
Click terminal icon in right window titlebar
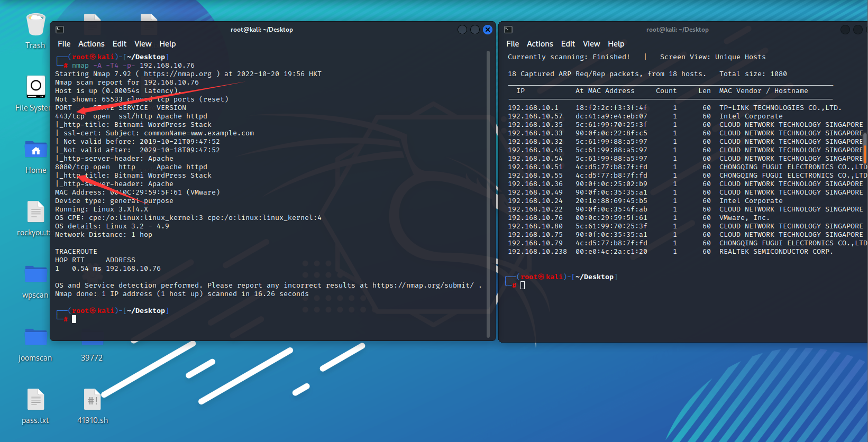(x=508, y=30)
